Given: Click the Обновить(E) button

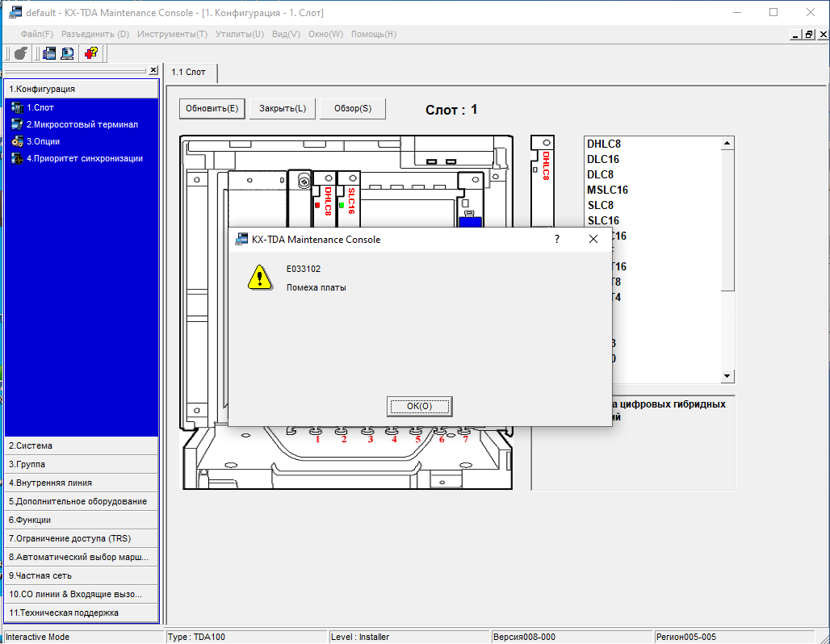Looking at the screenshot, I should click(x=212, y=108).
